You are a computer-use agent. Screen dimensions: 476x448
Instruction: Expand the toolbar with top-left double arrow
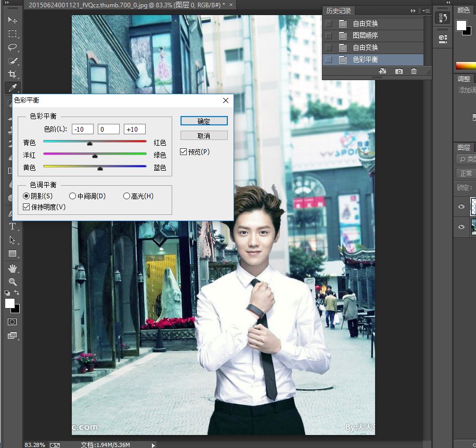[x=7, y=3]
